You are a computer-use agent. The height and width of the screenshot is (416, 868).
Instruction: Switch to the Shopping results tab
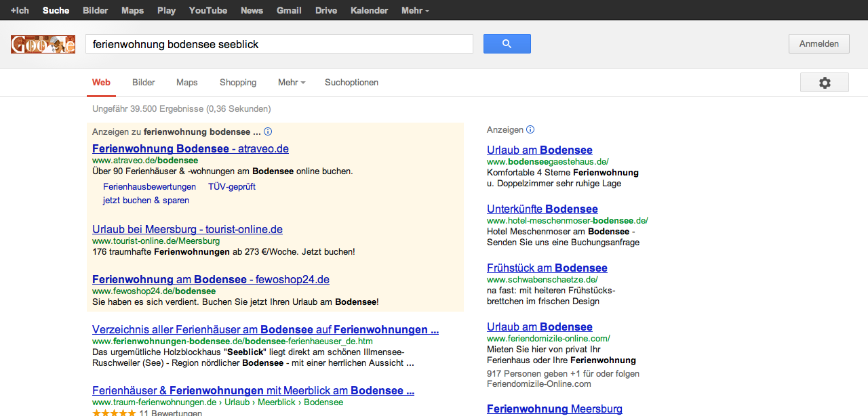click(x=238, y=83)
